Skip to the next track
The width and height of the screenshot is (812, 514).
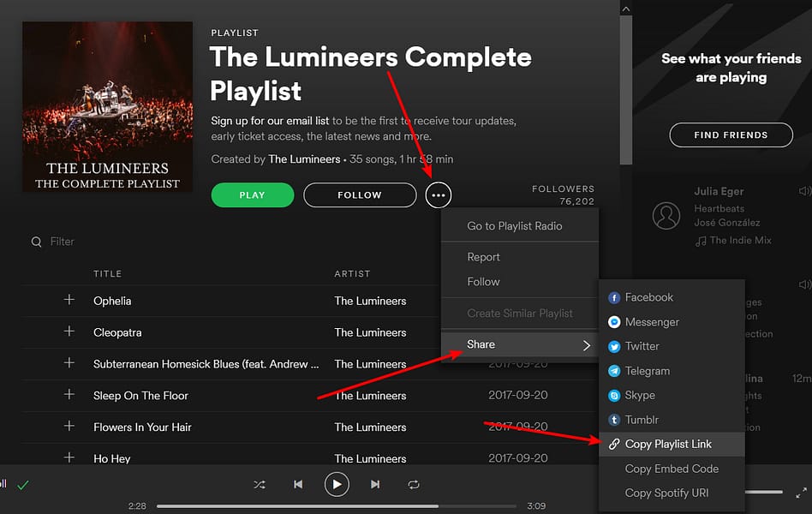click(x=375, y=485)
